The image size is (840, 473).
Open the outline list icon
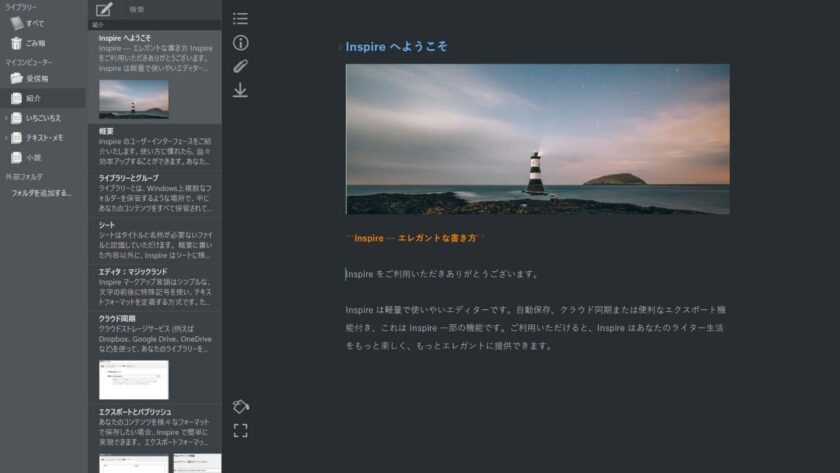click(241, 19)
